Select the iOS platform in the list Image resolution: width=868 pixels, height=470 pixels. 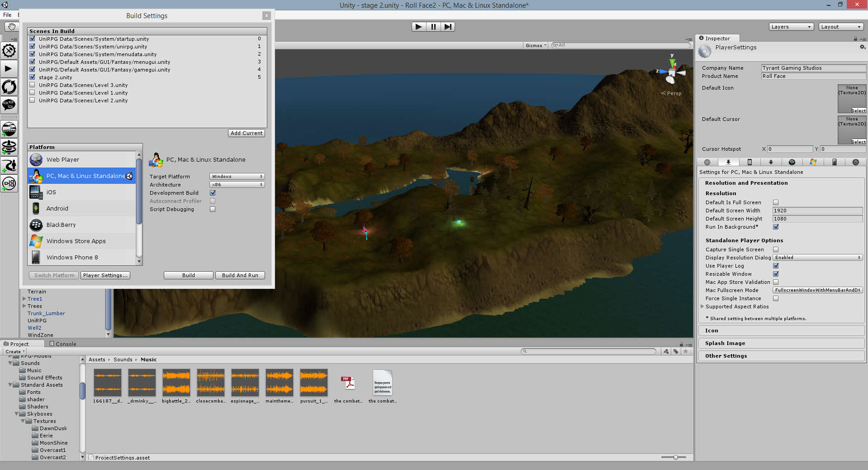coord(82,192)
